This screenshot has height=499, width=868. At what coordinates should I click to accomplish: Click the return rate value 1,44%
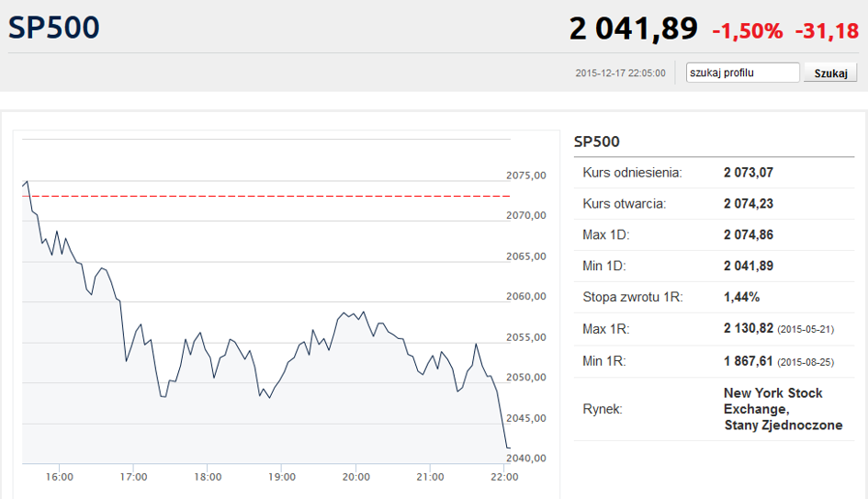tap(742, 298)
